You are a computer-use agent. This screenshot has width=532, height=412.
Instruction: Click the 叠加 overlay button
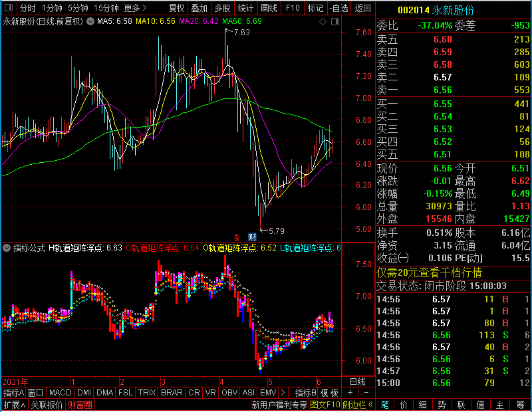click(x=199, y=8)
